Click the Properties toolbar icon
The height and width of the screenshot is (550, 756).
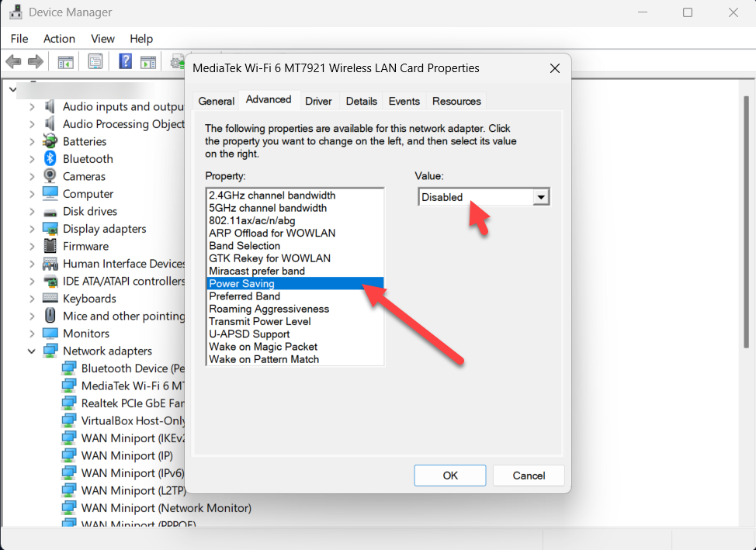tap(95, 62)
